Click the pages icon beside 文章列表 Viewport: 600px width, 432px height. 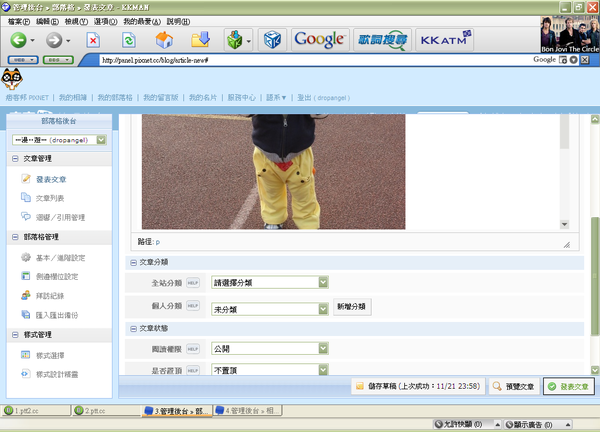pos(26,197)
